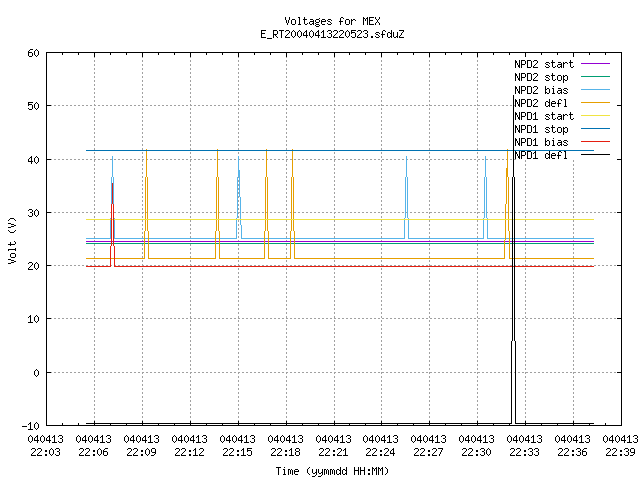Image resolution: width=640 pixels, height=480 pixels.
Task: Click the x-axis tick label 22:09
Action: click(x=142, y=452)
